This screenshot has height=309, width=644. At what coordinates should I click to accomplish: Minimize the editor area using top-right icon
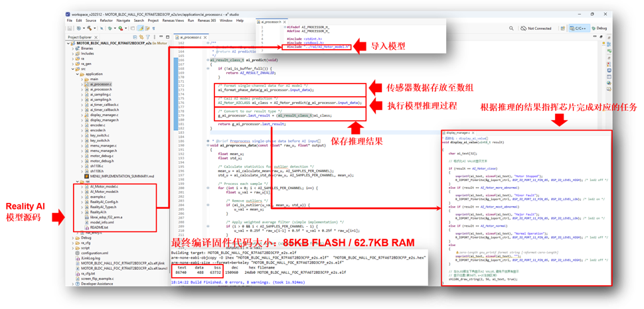(x=595, y=36)
